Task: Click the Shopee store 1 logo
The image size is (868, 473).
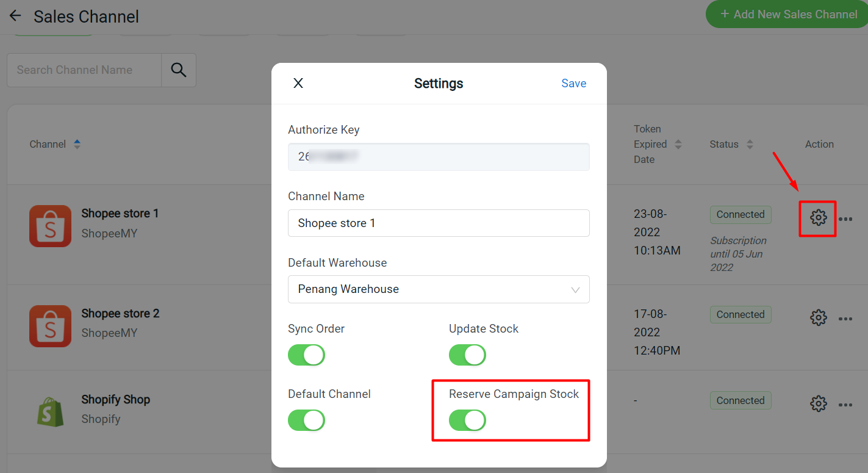Action: [x=50, y=226]
